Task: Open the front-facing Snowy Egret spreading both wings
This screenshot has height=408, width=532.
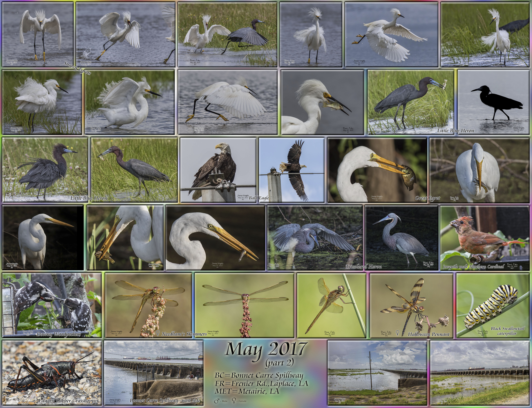Action: coord(38,35)
